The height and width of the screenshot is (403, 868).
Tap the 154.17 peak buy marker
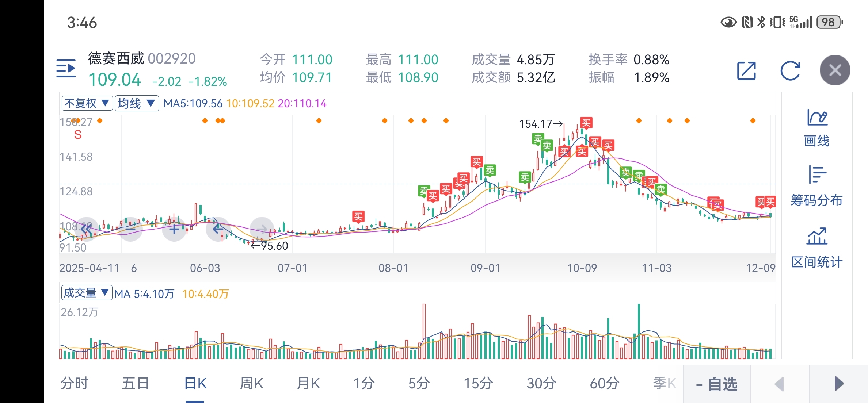click(586, 123)
